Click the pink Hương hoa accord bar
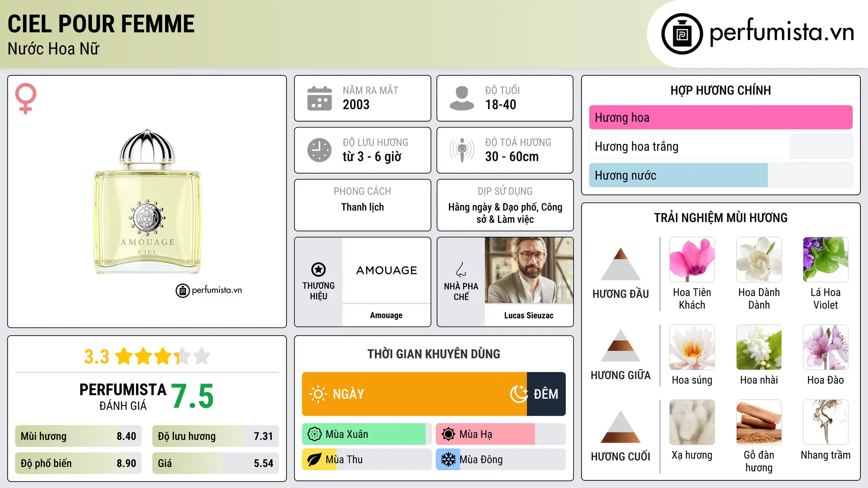Image resolution: width=868 pixels, height=488 pixels. (721, 117)
